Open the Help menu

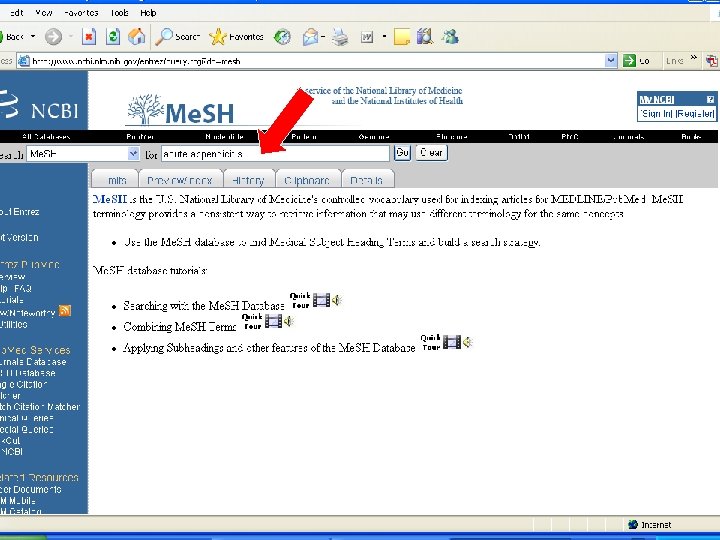[148, 13]
